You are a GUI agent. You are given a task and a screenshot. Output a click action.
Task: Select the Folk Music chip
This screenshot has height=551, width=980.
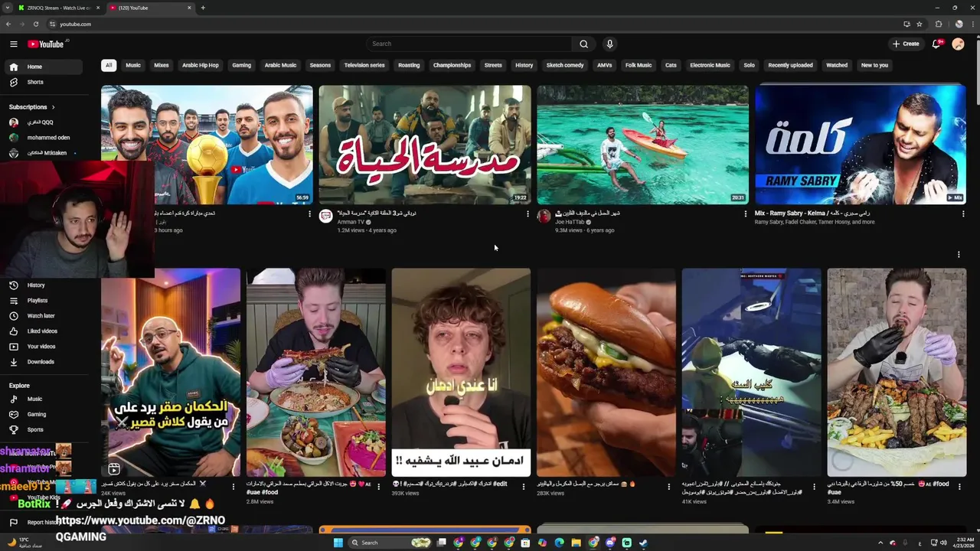click(x=639, y=65)
